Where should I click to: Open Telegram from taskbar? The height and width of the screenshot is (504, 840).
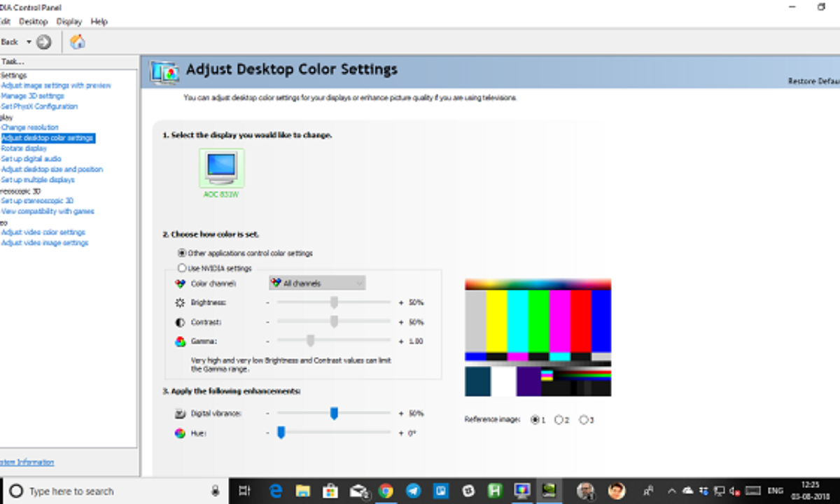pos(413,491)
